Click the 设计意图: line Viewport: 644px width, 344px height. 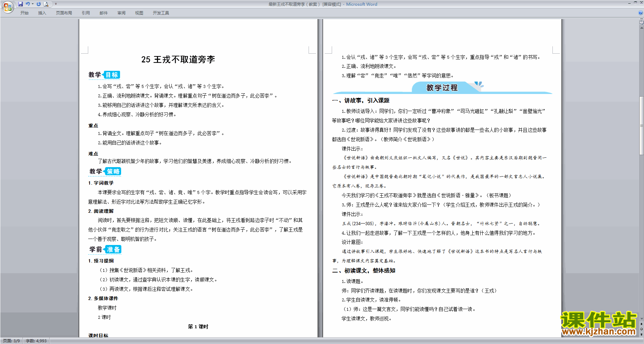pos(352,242)
